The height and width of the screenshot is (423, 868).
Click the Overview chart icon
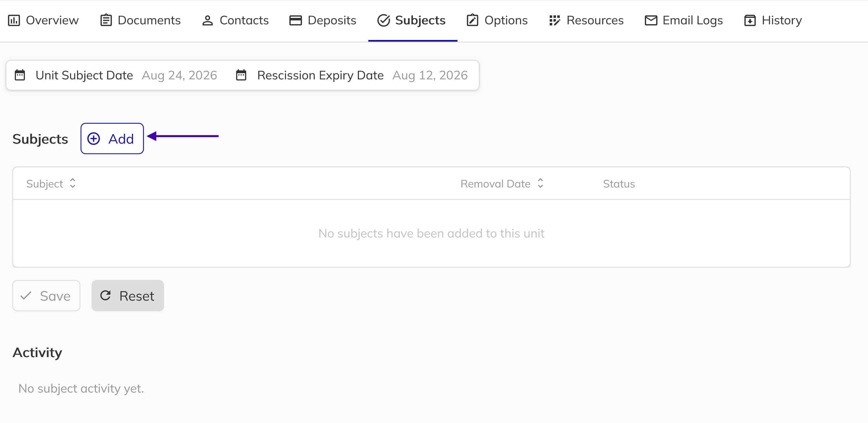coord(14,21)
